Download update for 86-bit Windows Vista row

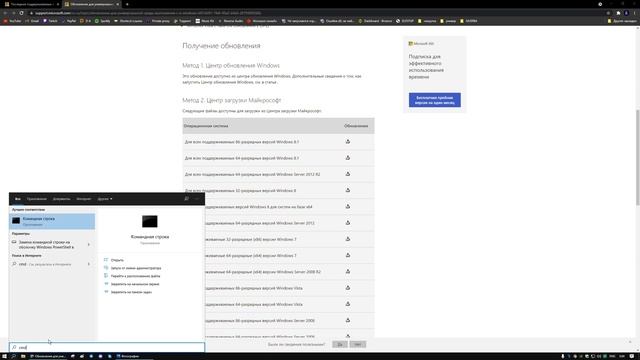tap(348, 288)
